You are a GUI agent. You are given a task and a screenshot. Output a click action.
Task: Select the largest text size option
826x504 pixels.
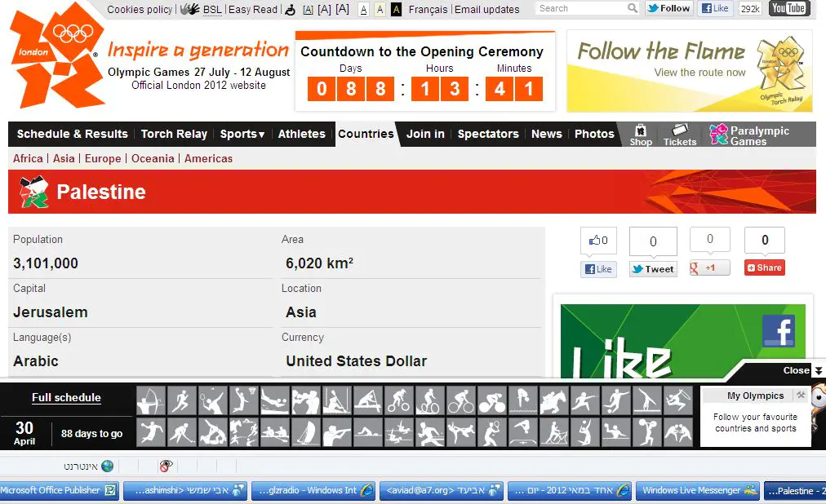click(342, 9)
